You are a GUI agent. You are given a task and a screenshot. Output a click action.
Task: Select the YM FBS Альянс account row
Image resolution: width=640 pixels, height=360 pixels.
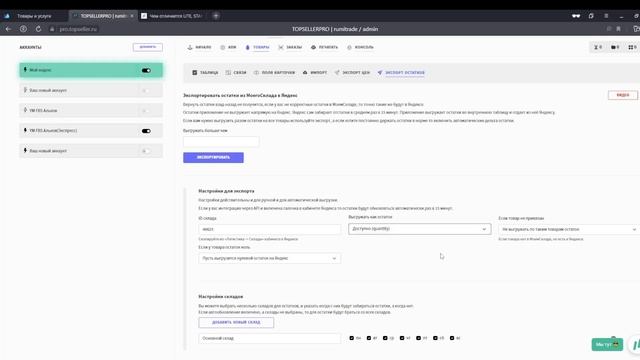pos(91,111)
